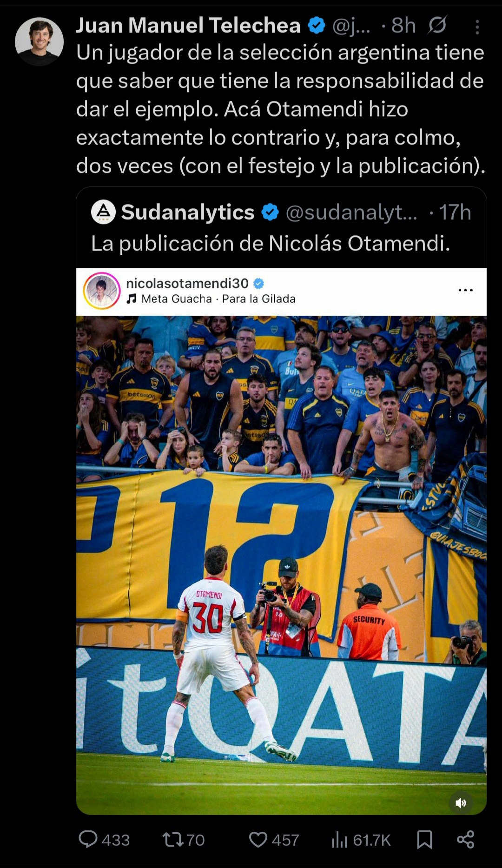Tap the Sudanalytics logo avatar
The height and width of the screenshot is (868, 502).
point(103,212)
